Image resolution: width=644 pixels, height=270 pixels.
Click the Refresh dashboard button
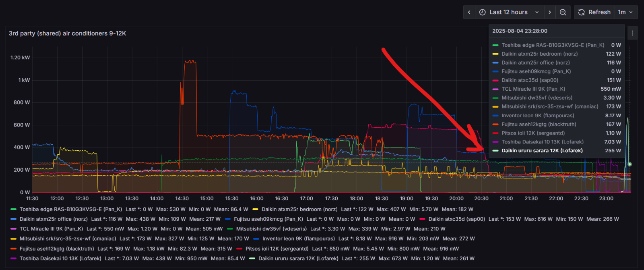coord(594,12)
